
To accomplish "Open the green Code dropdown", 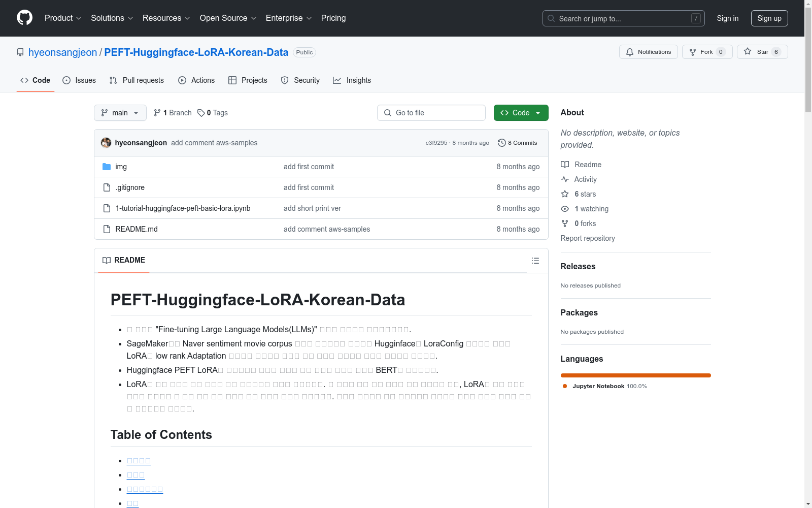I will (521, 113).
